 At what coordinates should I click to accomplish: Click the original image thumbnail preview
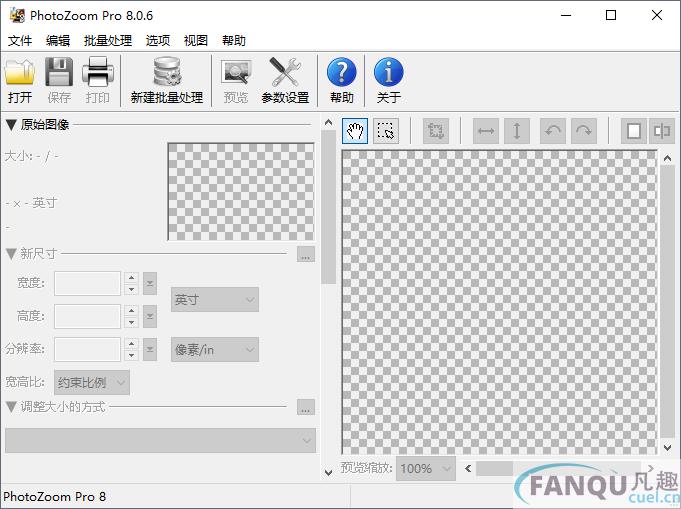point(241,192)
